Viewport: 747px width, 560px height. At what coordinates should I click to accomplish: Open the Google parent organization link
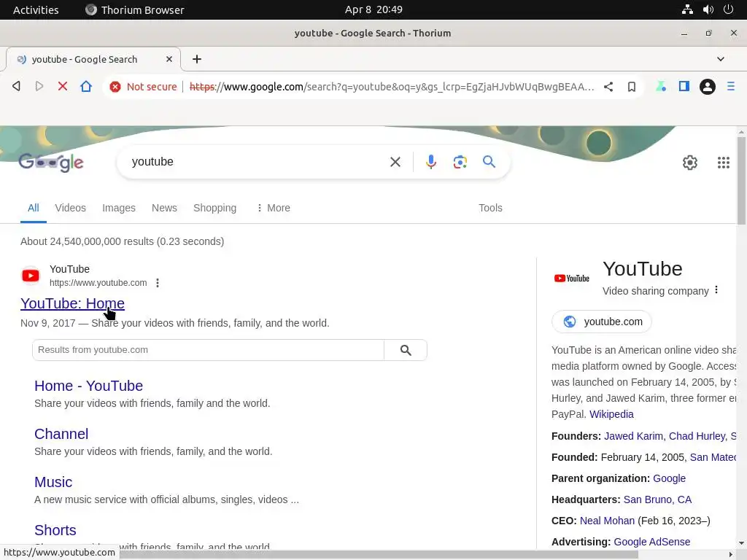coord(670,478)
